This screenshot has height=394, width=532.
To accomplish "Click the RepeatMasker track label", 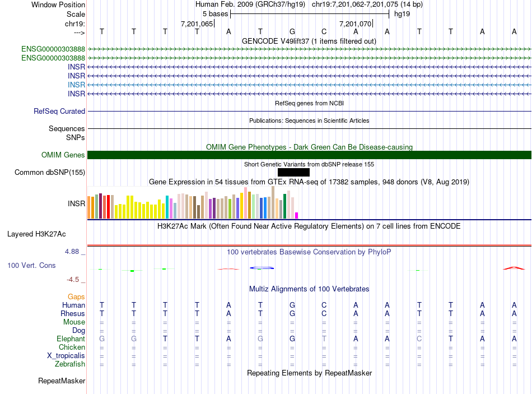I will [x=62, y=381].
